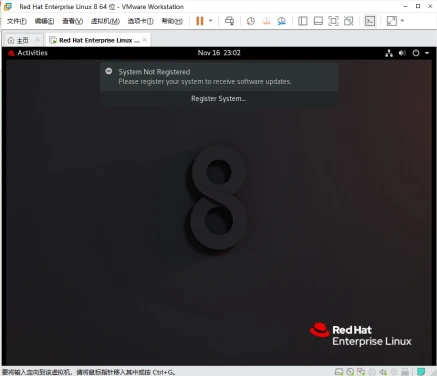The image size is (437, 377).
Task: Click the System Not Registered notification title
Action: click(x=154, y=72)
